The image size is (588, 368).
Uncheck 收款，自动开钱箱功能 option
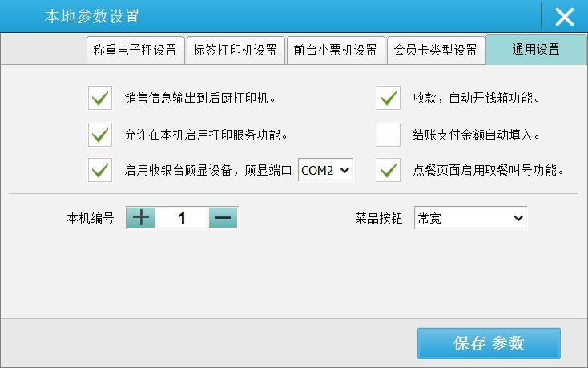[389, 99]
